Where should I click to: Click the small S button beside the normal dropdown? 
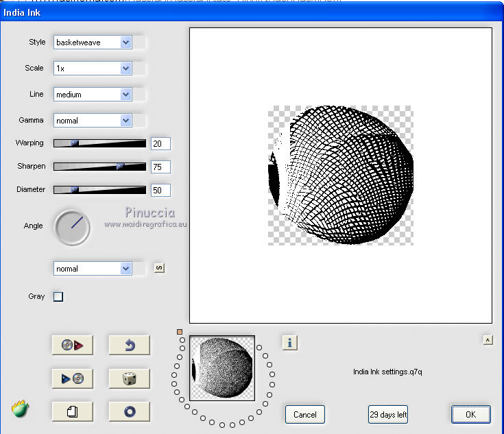point(159,268)
